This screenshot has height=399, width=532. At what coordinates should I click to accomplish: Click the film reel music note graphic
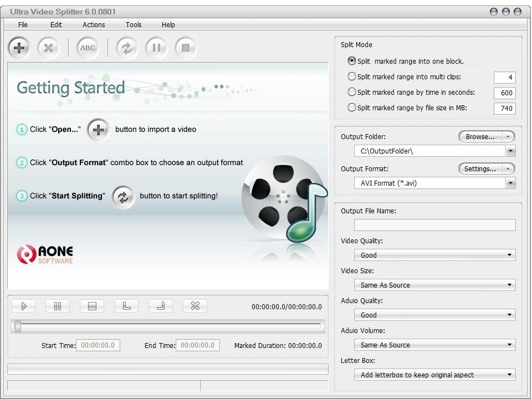(x=284, y=199)
